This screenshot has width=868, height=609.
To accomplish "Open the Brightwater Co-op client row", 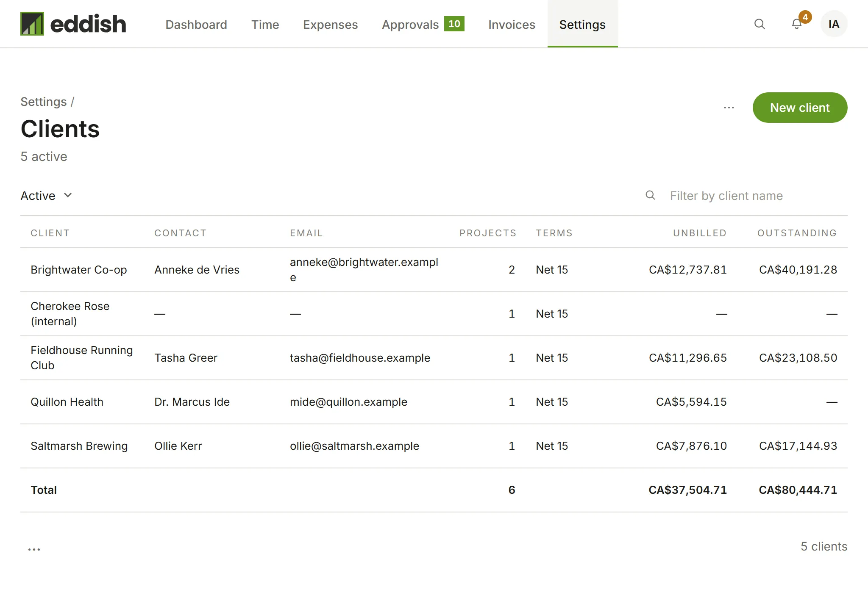I will click(434, 270).
